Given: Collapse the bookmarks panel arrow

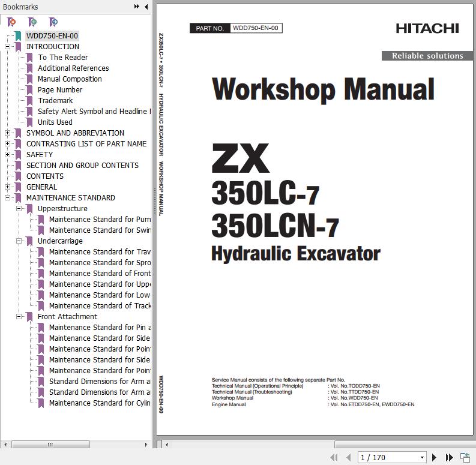Looking at the screenshot, I should tap(146, 7).
